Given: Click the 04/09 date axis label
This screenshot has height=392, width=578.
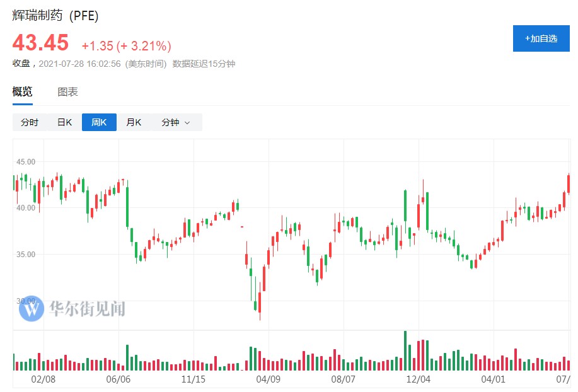Looking at the screenshot, I should coord(269,379).
